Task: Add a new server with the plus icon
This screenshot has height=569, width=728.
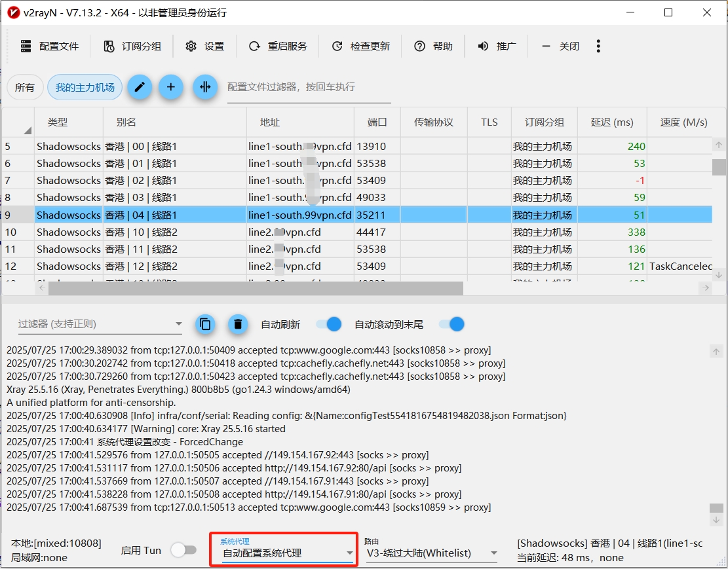Action: (172, 86)
